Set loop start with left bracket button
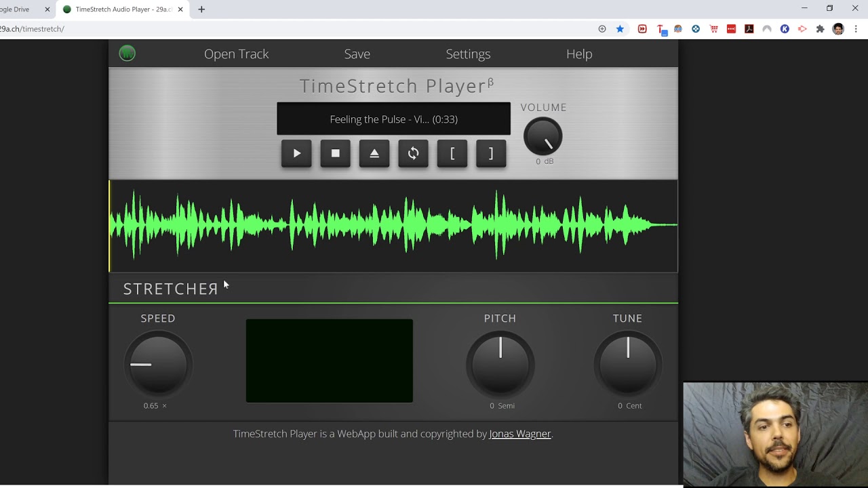 (452, 153)
